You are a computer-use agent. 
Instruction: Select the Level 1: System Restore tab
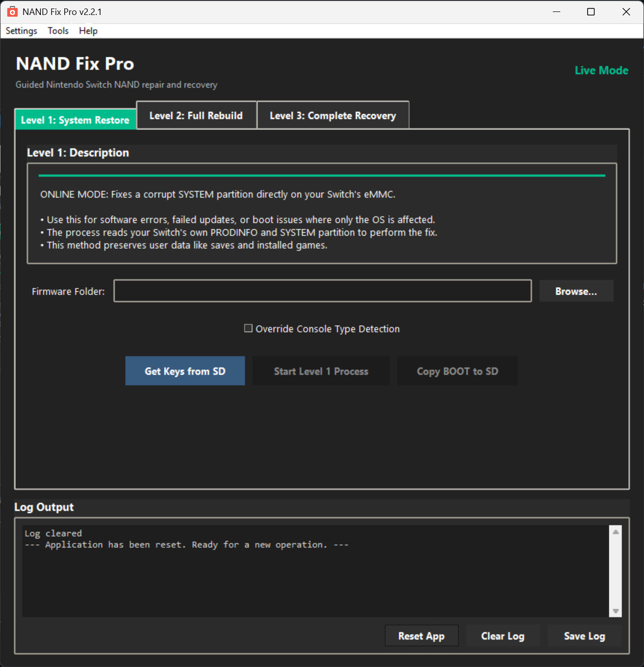click(75, 120)
